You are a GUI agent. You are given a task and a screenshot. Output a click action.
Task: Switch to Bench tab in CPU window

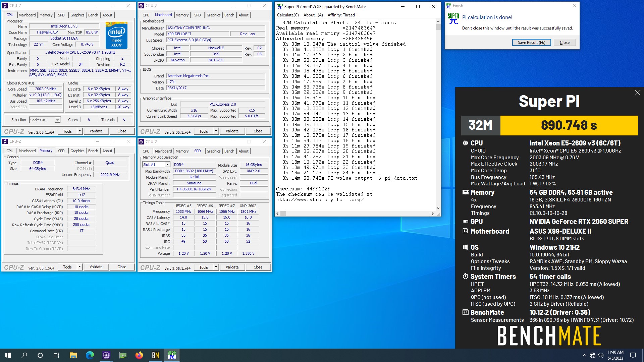pyautogui.click(x=93, y=15)
